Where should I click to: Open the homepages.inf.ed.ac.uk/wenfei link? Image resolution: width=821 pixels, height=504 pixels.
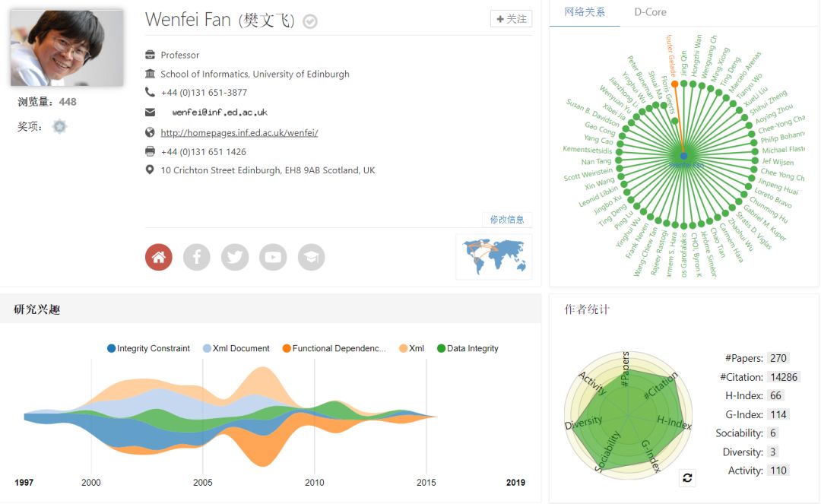tap(239, 132)
